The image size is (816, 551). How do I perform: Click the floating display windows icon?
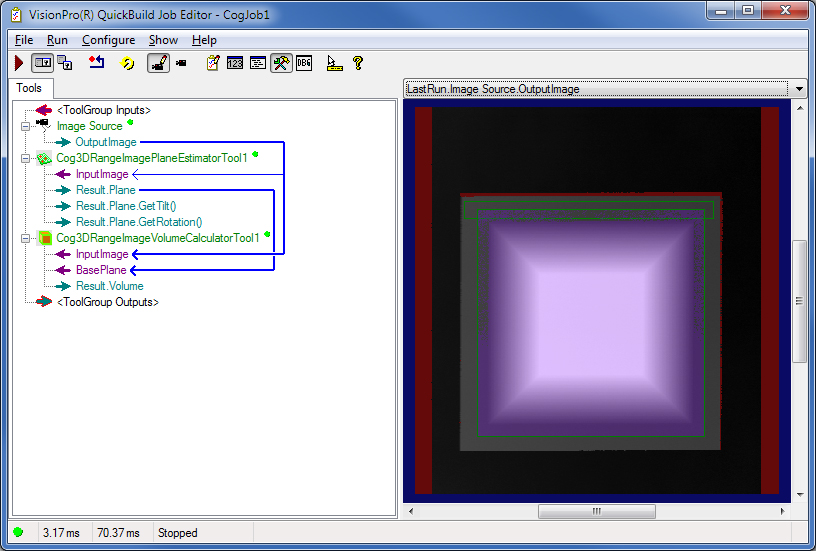pos(65,63)
